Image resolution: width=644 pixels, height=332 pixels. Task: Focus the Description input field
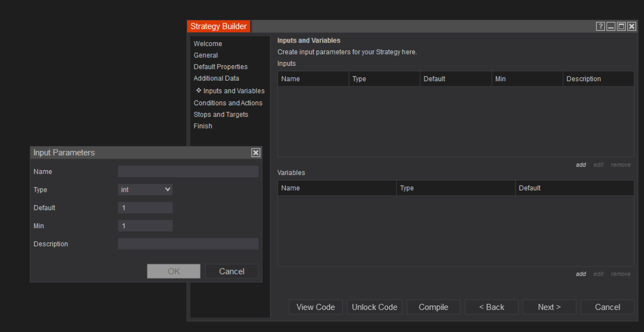[x=188, y=244]
